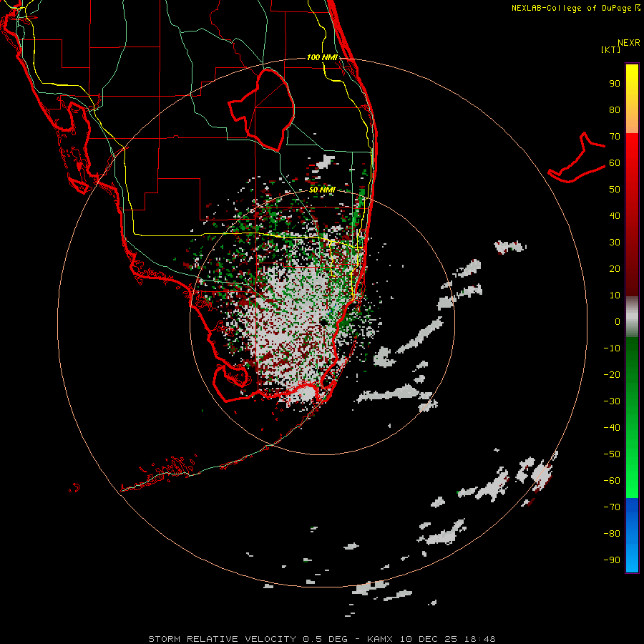Click the 90 knot scale label
Viewport: 644px width, 644px height.
point(615,84)
